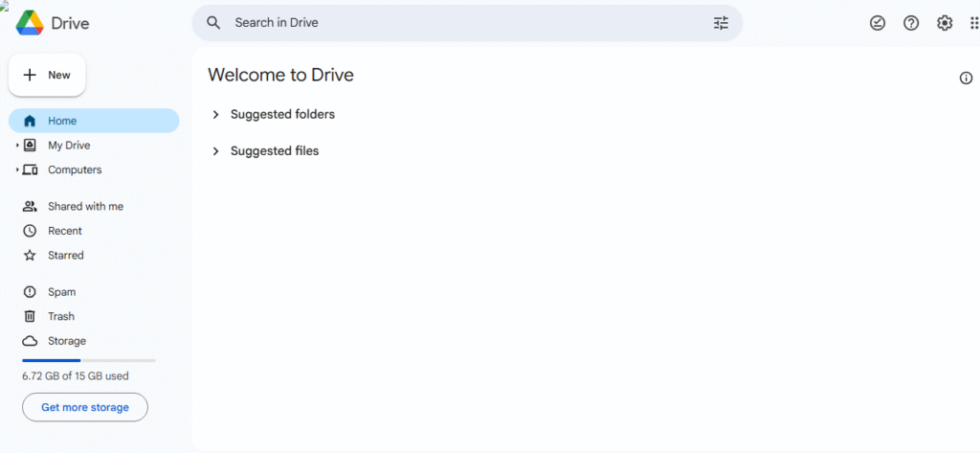Image resolution: width=980 pixels, height=453 pixels.
Task: Click the New button
Action: 47,75
